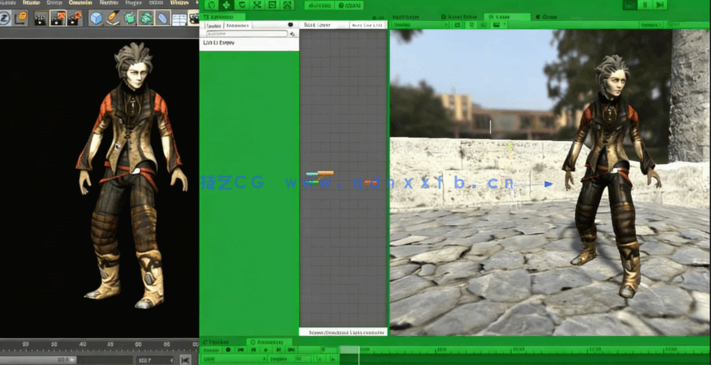Toggle the eye visibility icon in Animator
The image size is (711, 365).
pos(290,24)
